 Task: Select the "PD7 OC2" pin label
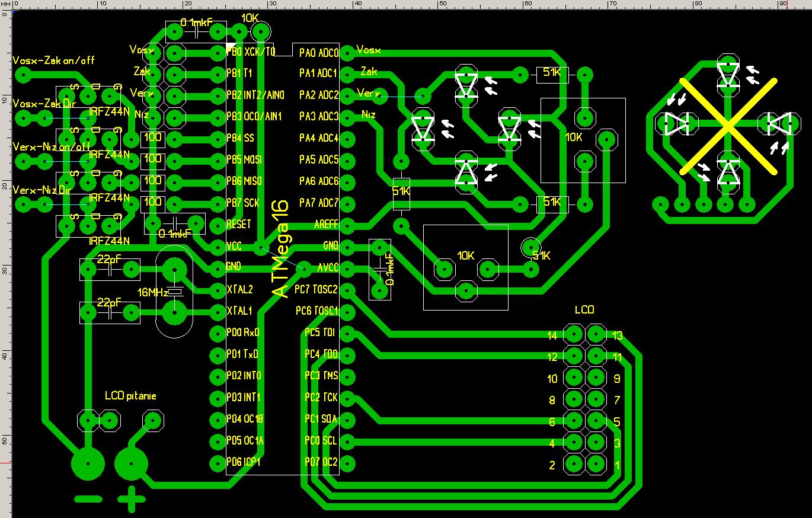point(321,462)
